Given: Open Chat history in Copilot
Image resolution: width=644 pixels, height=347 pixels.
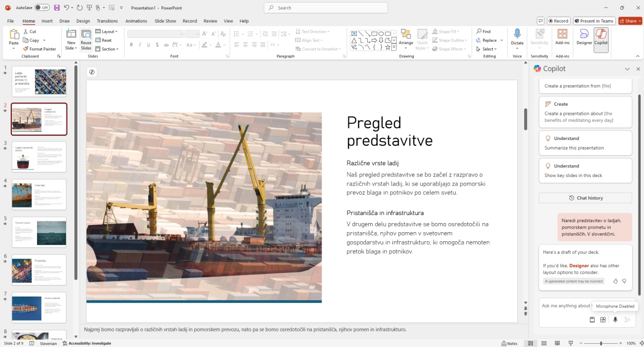Looking at the screenshot, I should tap(586, 198).
